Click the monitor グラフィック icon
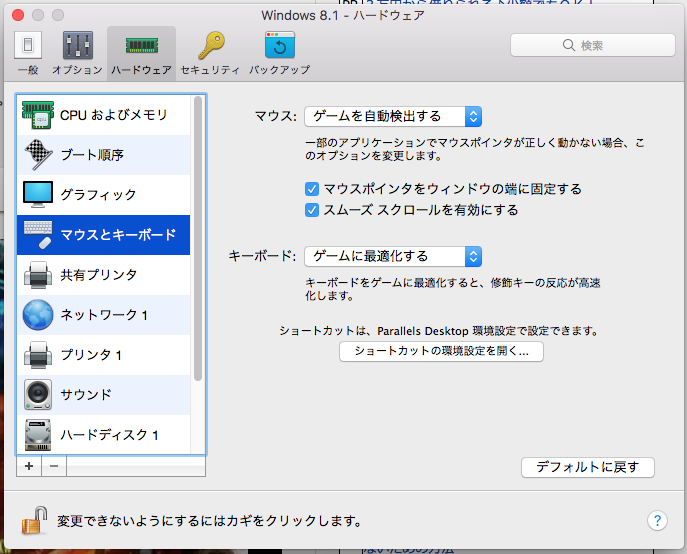This screenshot has width=687, height=554. point(38,195)
